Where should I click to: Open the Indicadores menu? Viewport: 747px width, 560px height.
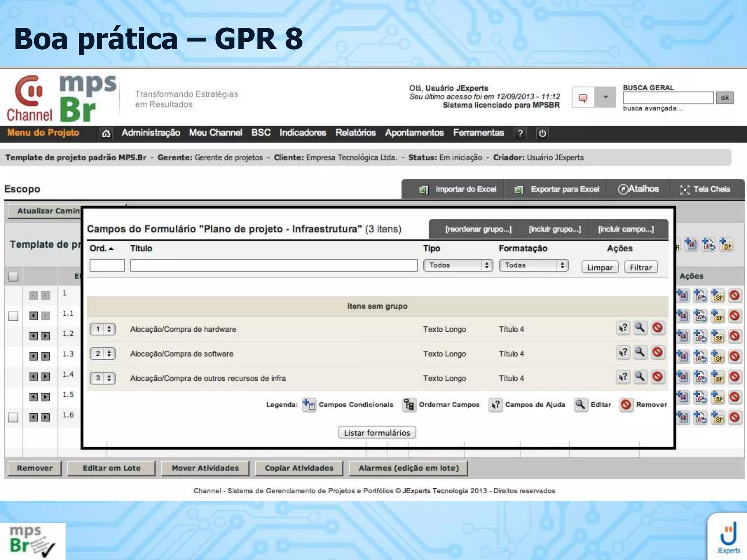click(303, 133)
